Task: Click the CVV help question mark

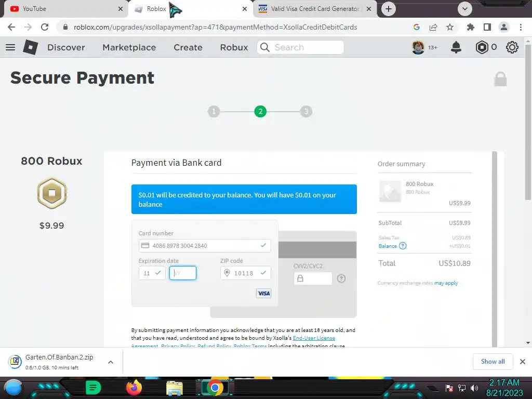Action: (x=341, y=278)
